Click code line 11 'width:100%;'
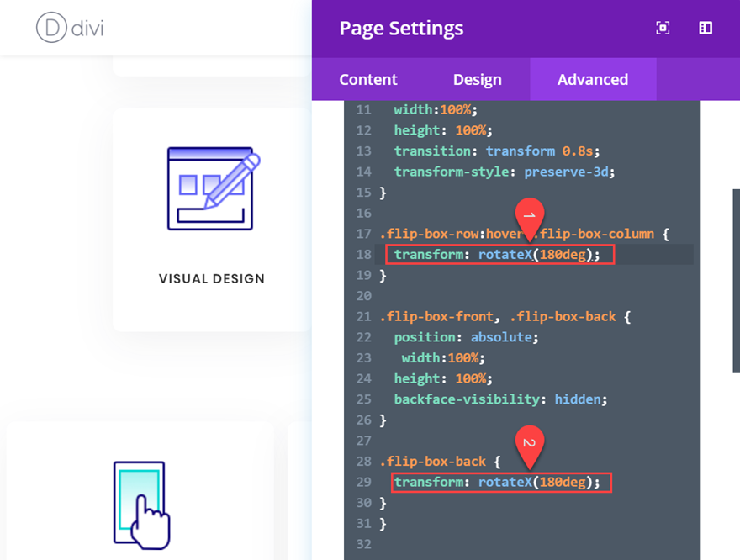The width and height of the screenshot is (740, 560). [x=435, y=110]
